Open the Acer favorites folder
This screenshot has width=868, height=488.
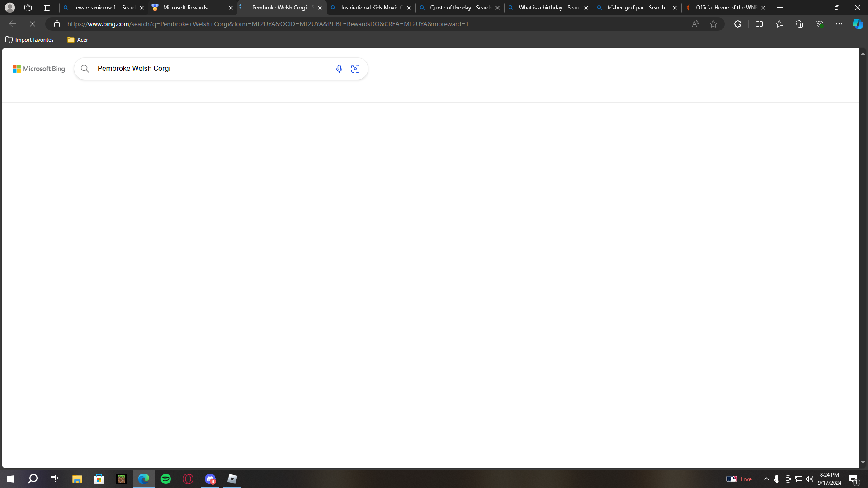pos(78,40)
